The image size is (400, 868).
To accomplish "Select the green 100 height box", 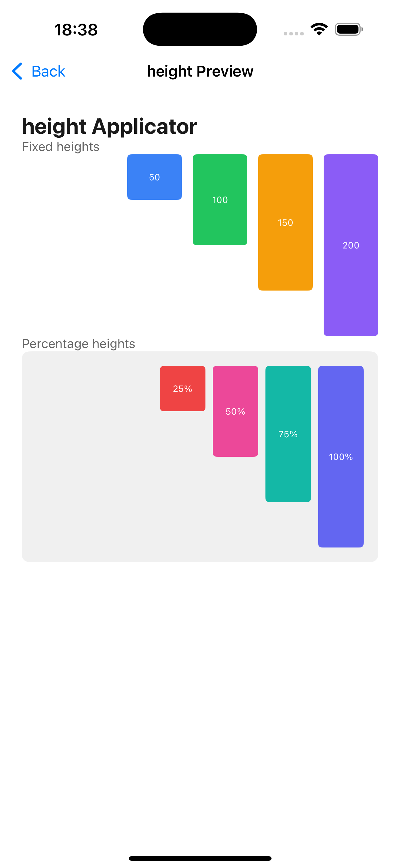I will (220, 199).
